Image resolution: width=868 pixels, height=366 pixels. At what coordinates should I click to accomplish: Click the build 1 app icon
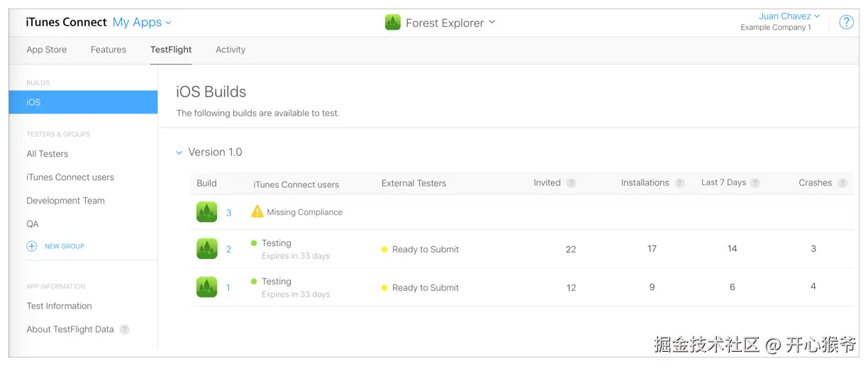[x=207, y=287]
